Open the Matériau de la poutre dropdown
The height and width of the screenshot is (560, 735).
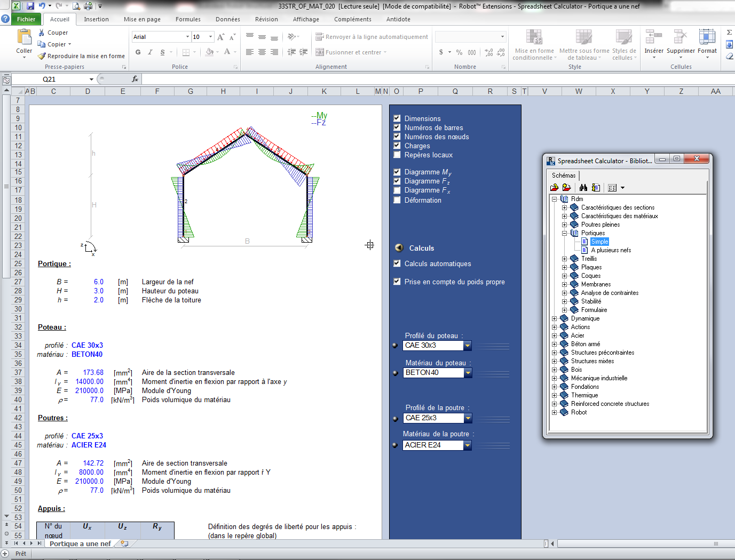tap(467, 445)
